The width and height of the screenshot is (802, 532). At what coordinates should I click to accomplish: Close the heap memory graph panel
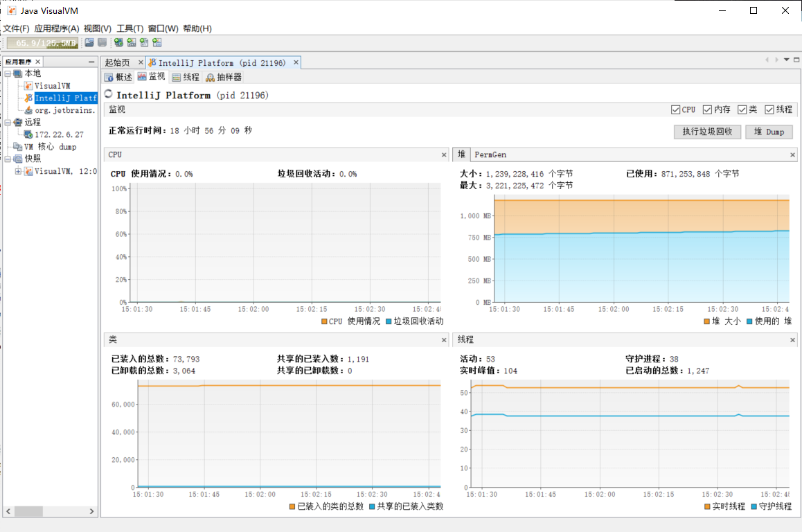792,154
